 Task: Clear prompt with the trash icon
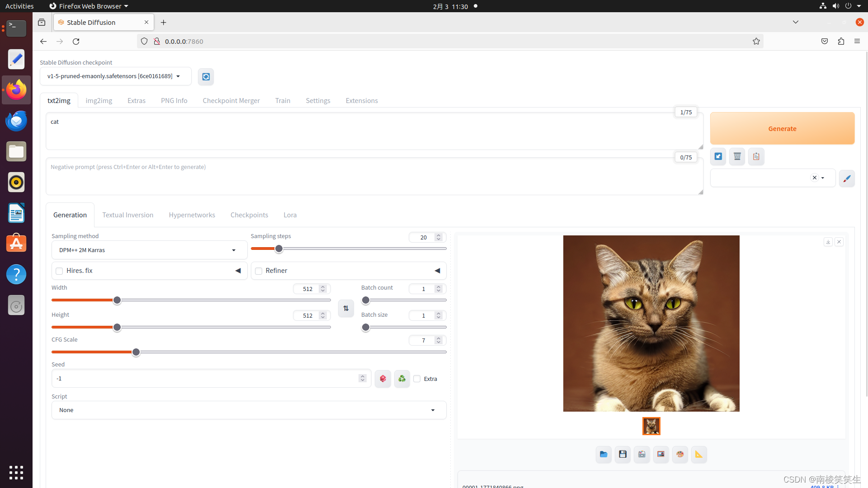tap(737, 157)
